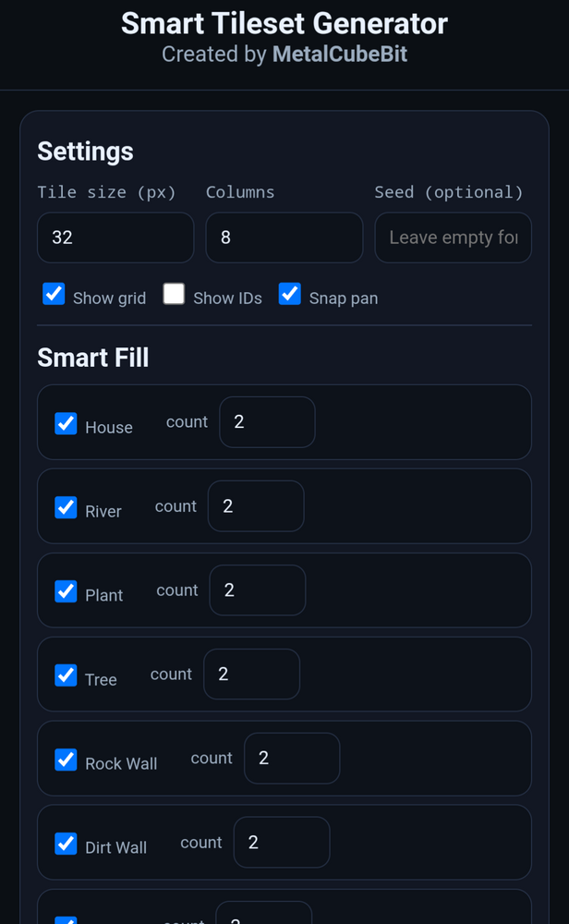Uncheck the River smart fill option
Screen dimensions: 569x924
point(65,507)
